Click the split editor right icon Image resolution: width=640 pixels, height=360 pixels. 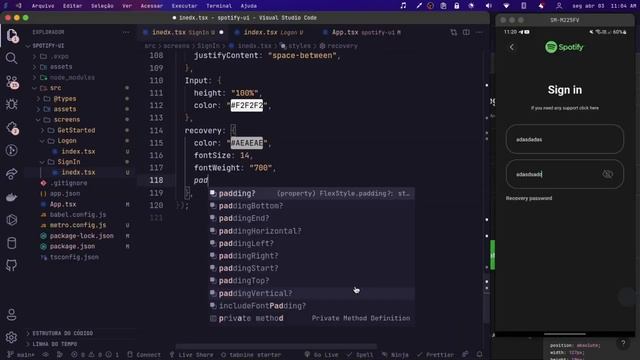coord(466,32)
